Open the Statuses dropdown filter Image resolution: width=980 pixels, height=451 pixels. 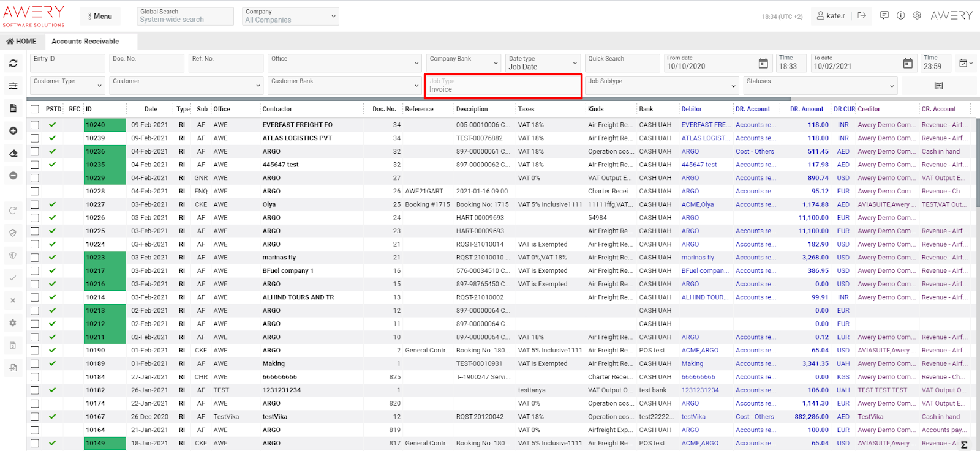pos(820,86)
